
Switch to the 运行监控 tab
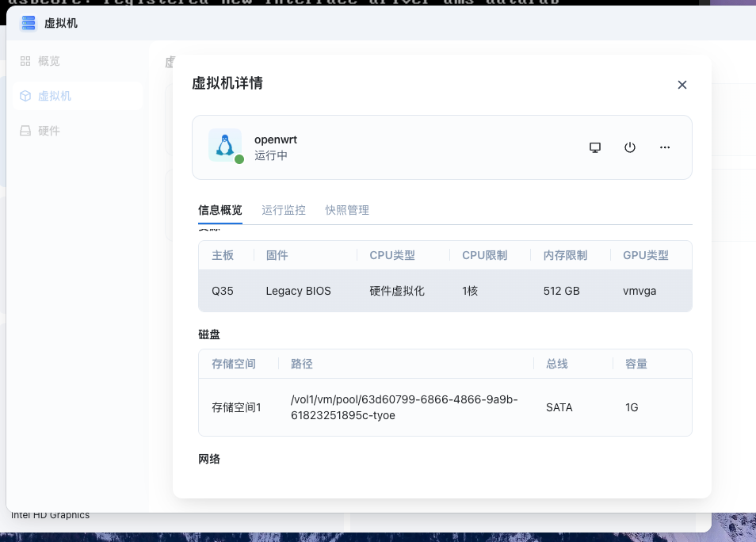284,210
